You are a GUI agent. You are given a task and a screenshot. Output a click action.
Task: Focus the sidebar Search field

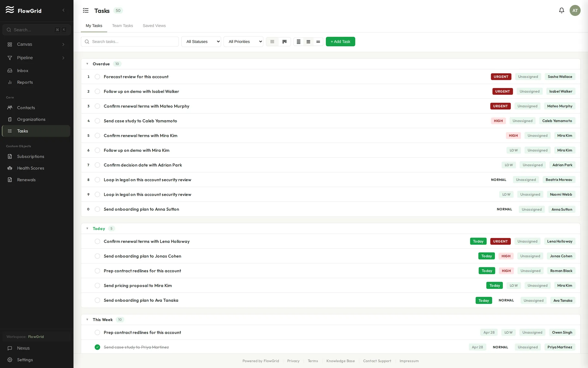(x=36, y=30)
